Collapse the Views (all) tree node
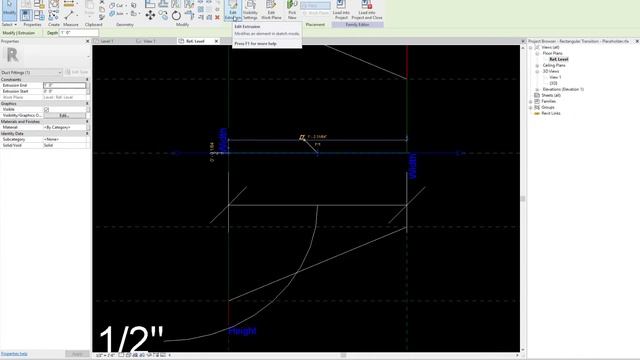Screen dimensions: 640x360 coord(531,47)
